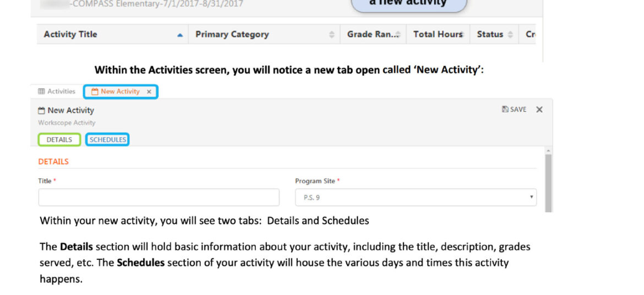Viewport: 644px width, 295px height.
Task: Click the calendar icon beside New Activity heading
Action: [x=41, y=111]
